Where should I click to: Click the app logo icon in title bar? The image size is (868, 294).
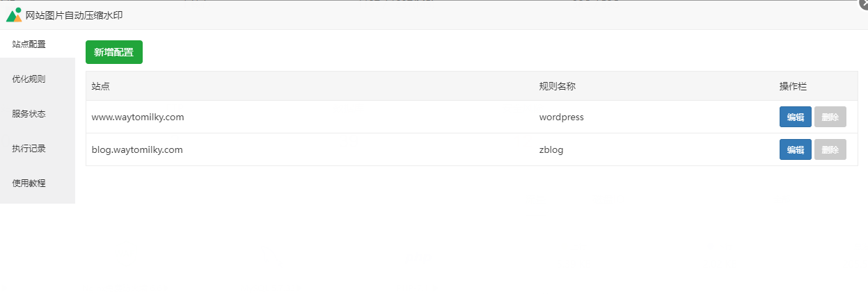14,15
